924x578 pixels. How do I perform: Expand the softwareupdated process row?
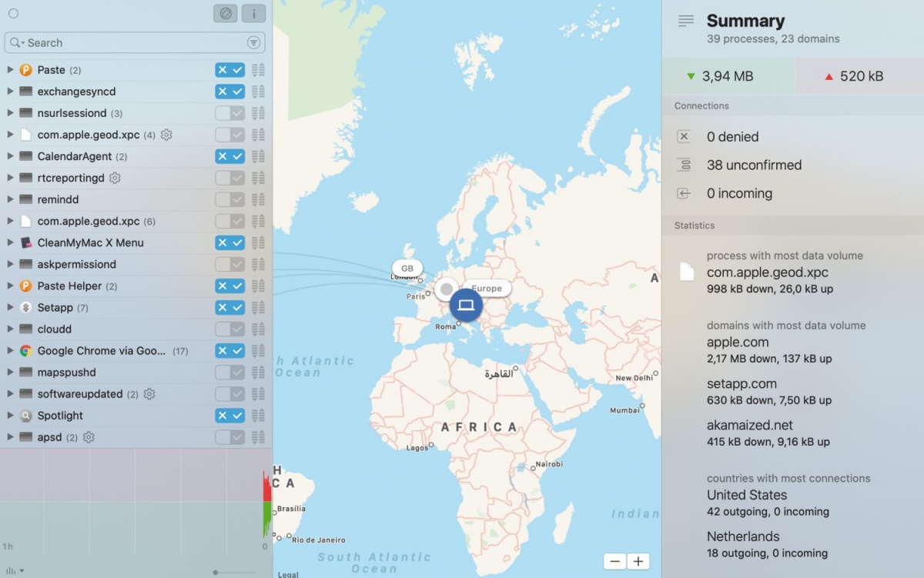click(10, 394)
